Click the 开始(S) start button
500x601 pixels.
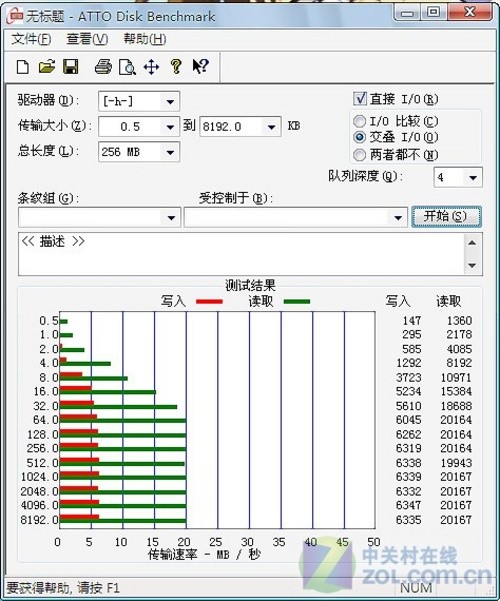tap(446, 217)
